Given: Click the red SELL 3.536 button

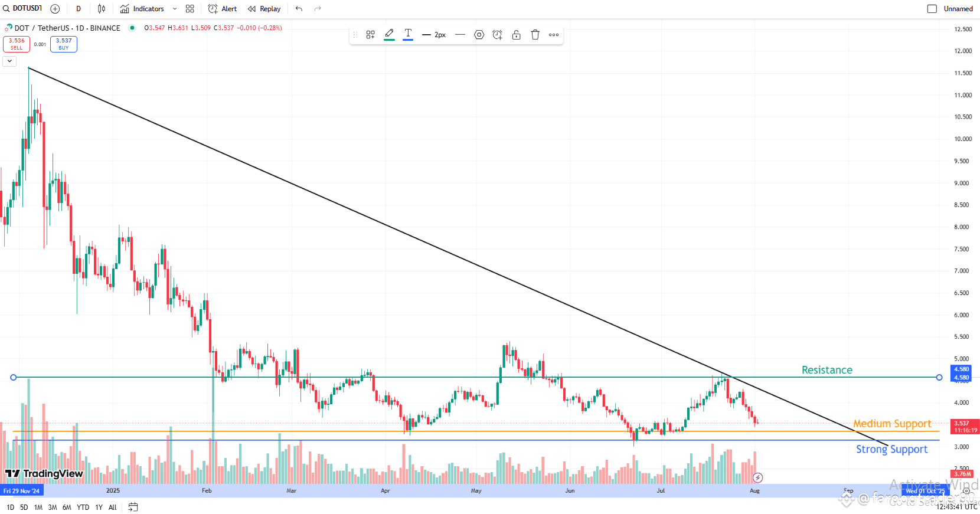Looking at the screenshot, I should click(x=17, y=44).
